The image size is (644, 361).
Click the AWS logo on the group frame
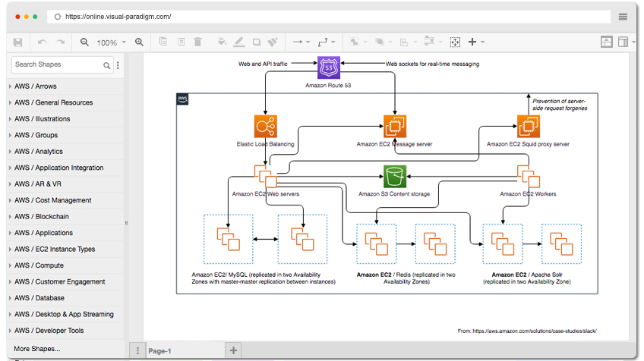182,99
